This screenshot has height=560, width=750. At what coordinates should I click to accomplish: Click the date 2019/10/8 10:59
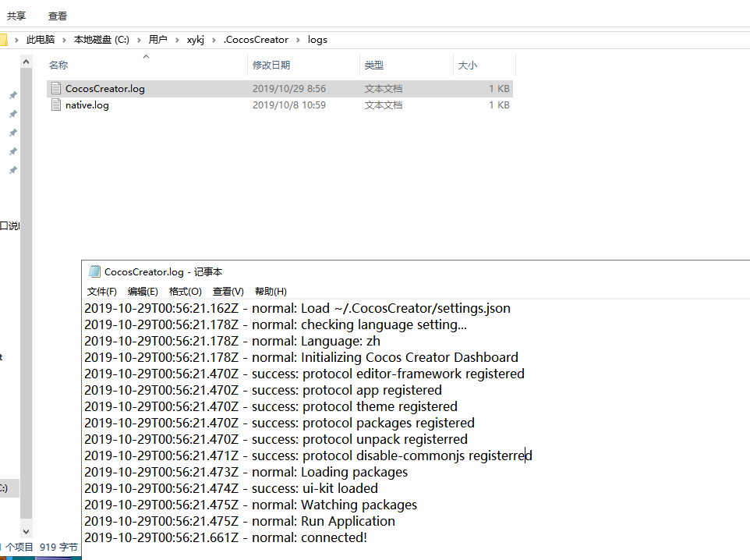(289, 105)
